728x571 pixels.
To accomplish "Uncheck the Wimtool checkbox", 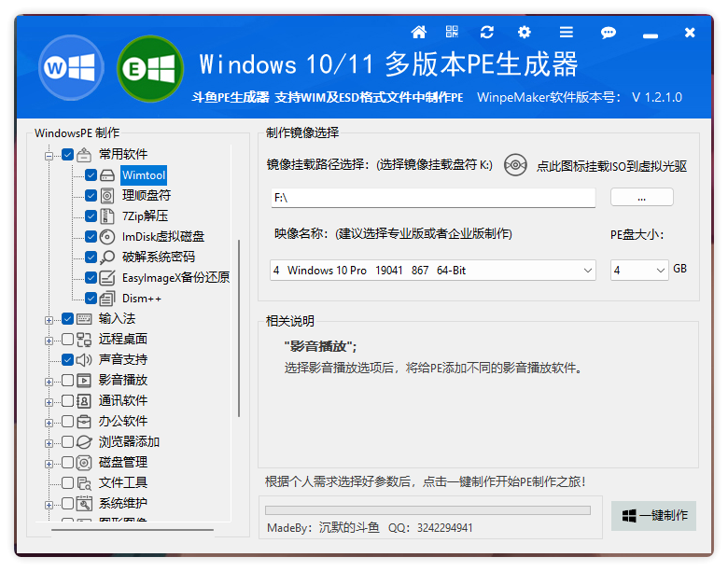I will 91,175.
